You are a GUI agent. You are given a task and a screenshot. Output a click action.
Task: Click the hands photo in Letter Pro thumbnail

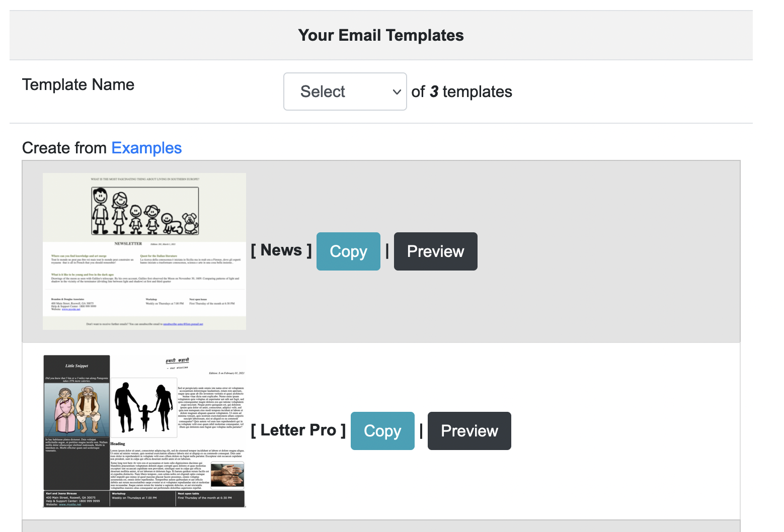(x=227, y=475)
